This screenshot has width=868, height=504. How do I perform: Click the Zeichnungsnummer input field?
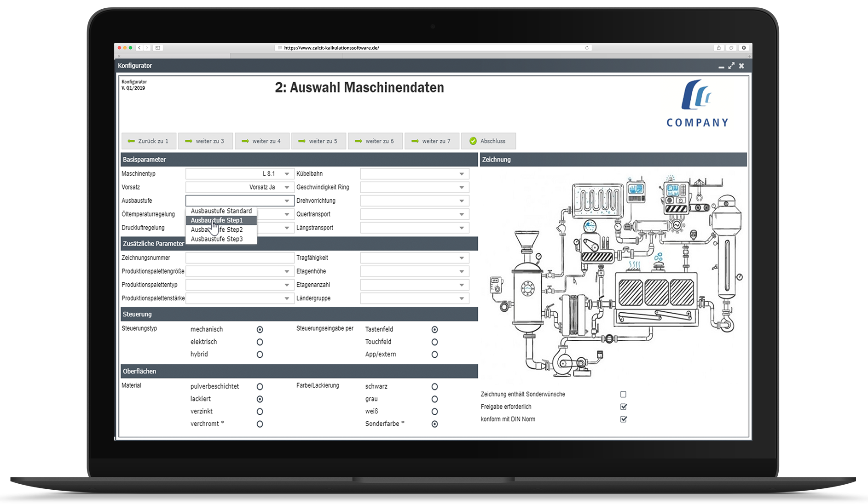tap(240, 258)
